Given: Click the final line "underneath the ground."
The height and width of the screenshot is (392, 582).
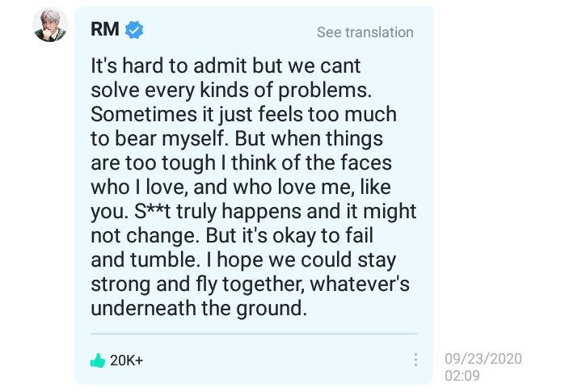Looking at the screenshot, I should coord(199,309).
